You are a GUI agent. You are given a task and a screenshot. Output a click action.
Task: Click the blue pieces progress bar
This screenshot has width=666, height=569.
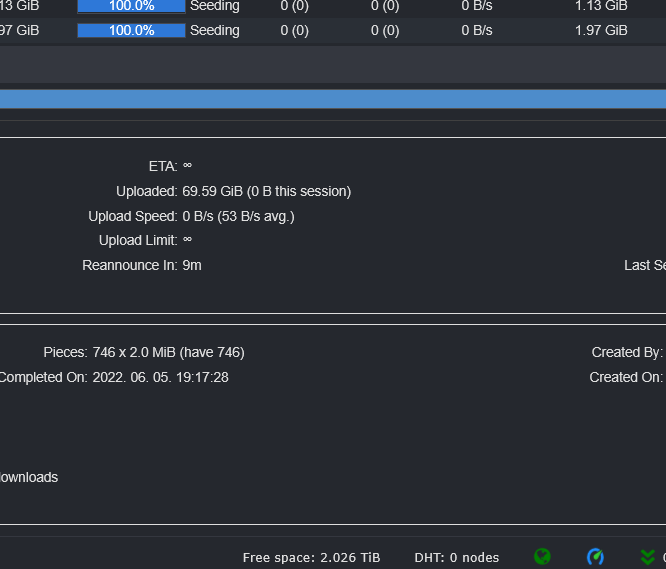[x=333, y=99]
